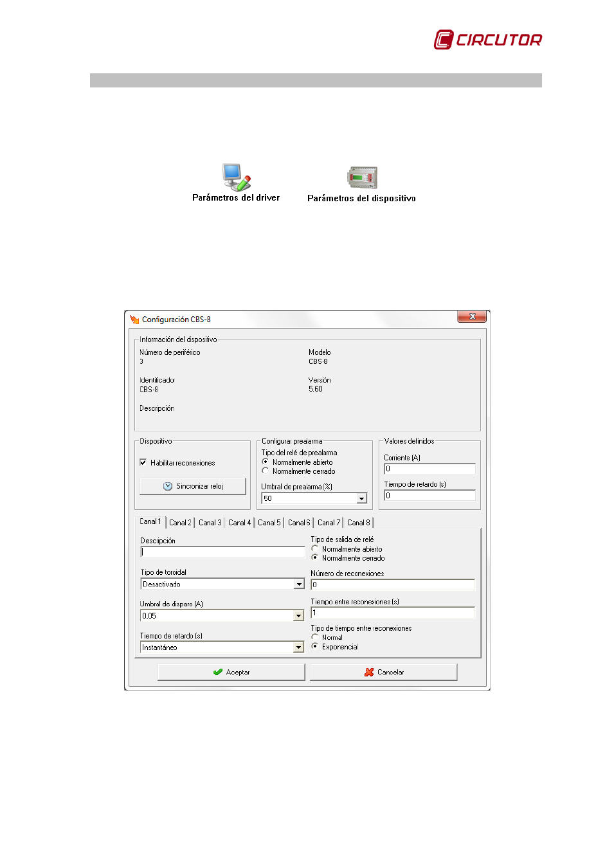Click the Cancelar button

click(x=384, y=672)
